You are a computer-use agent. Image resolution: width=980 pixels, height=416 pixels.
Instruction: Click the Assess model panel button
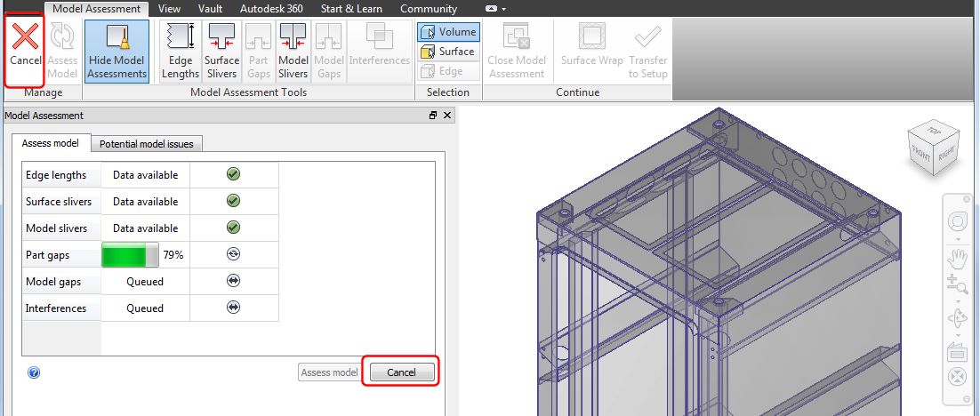(329, 372)
